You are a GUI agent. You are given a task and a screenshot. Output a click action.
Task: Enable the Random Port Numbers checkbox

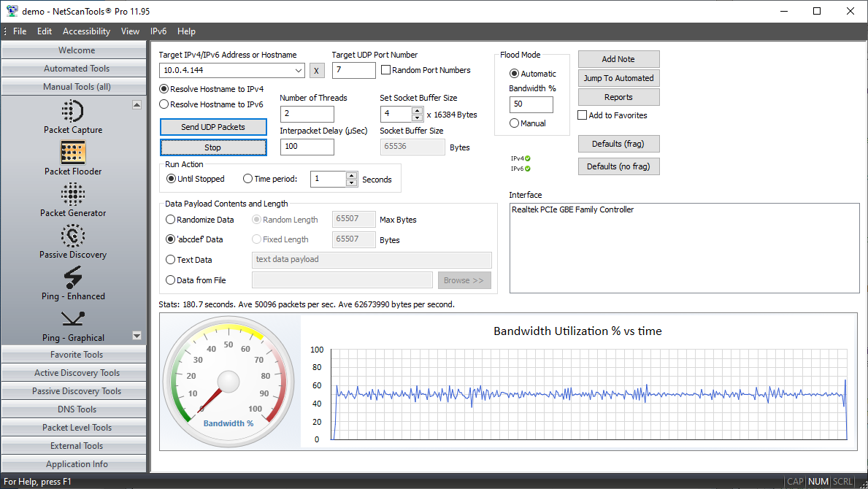coord(386,71)
